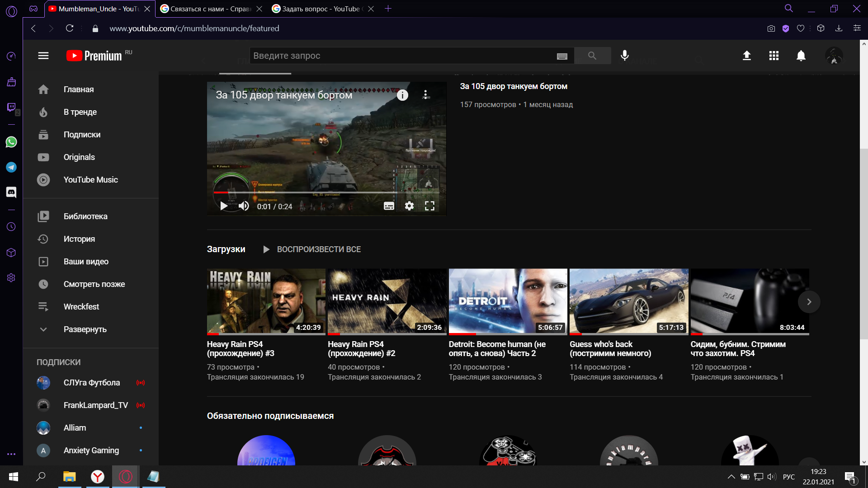
Task: Open СЛУга Футбола subscription channel
Action: [x=90, y=383]
